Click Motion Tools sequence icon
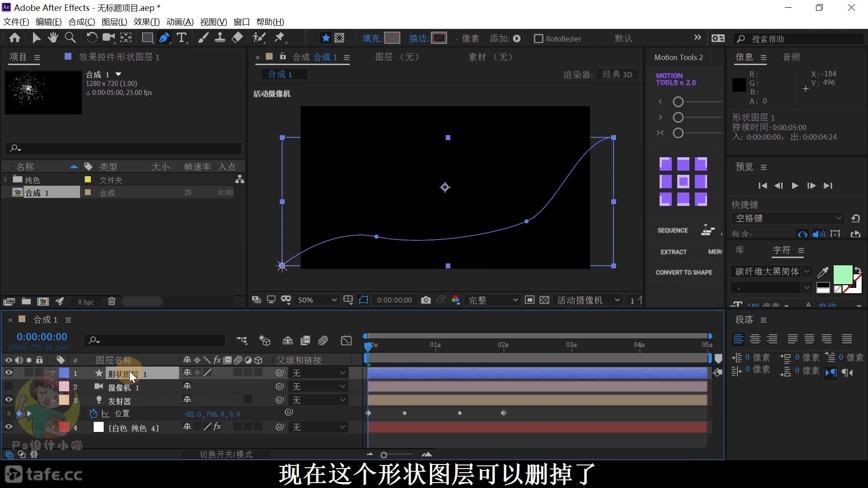This screenshot has width=868, height=488. 708,230
